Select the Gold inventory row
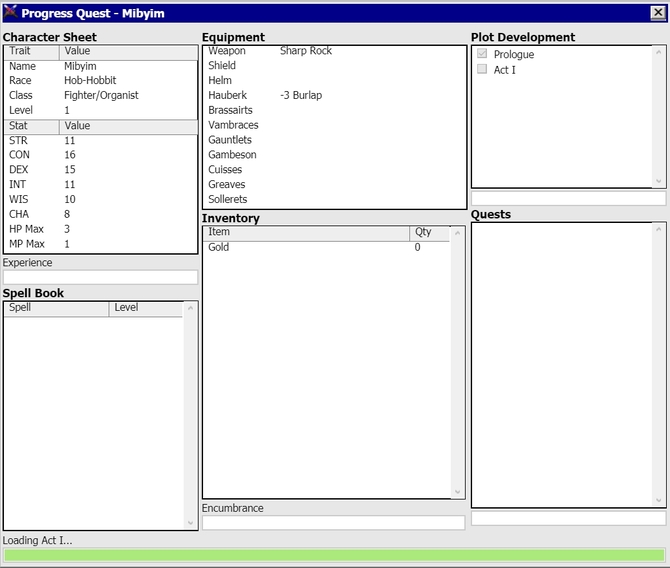This screenshot has height=568, width=670. (326, 247)
